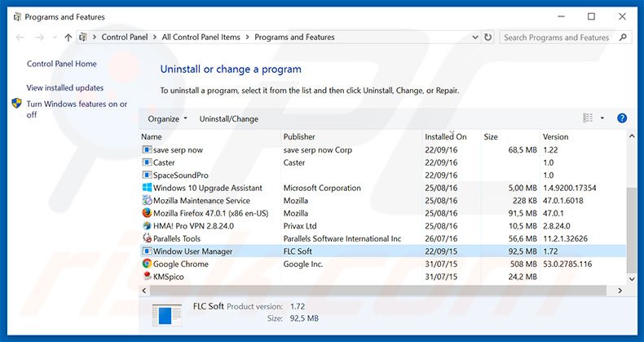This screenshot has width=644, height=342.
Task: Open the view options dropdown arrow
Action: (x=602, y=118)
